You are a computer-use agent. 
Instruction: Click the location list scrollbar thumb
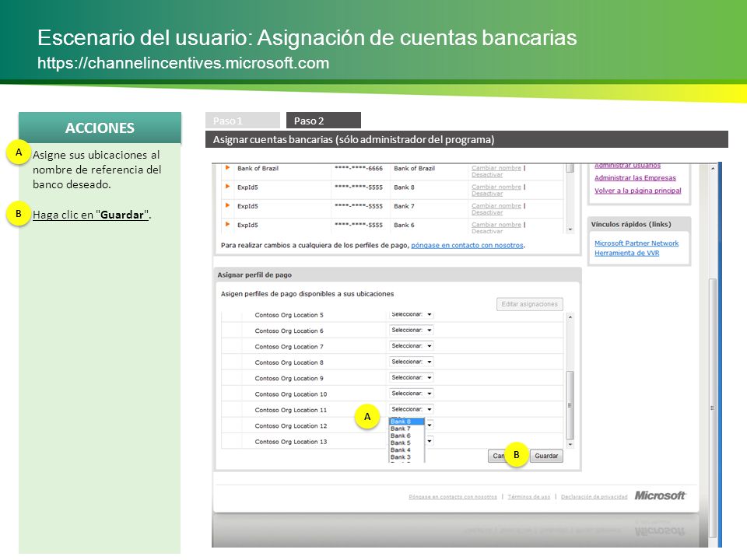coord(570,405)
